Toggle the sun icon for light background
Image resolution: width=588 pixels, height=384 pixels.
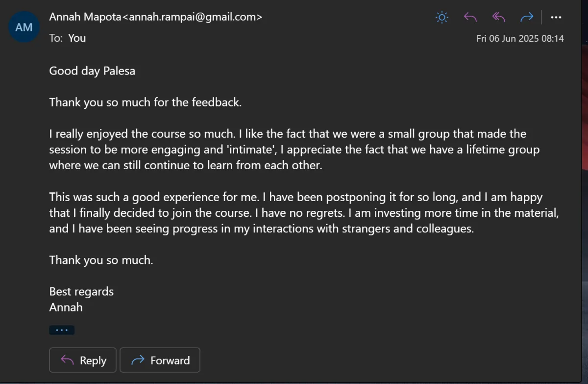pos(441,18)
